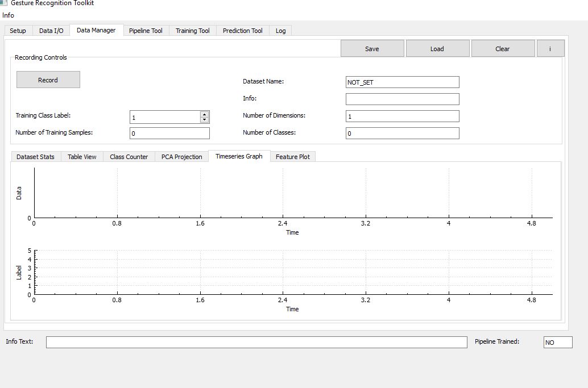Focus the Info Text field
Screen dimensions: 588x388
pyautogui.click(x=256, y=342)
